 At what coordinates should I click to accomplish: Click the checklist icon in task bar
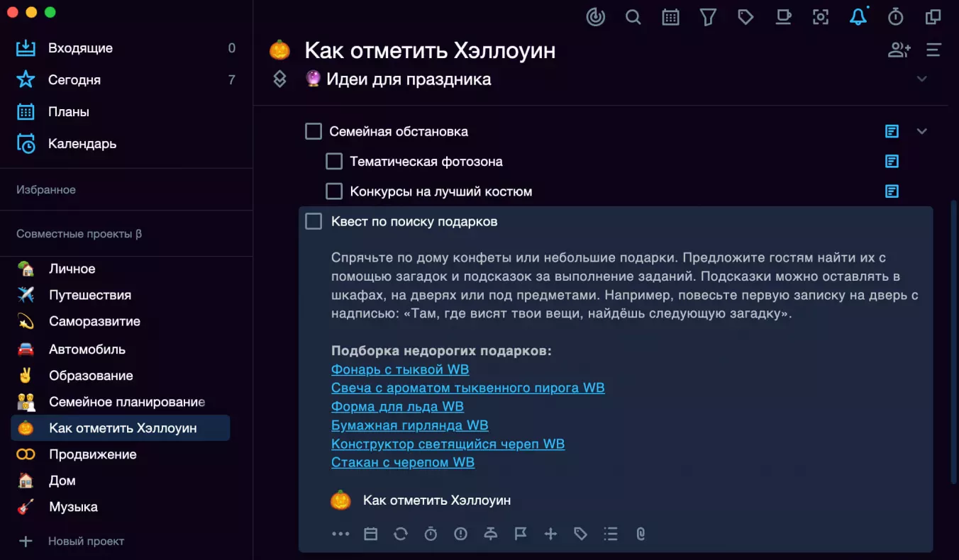[610, 534]
